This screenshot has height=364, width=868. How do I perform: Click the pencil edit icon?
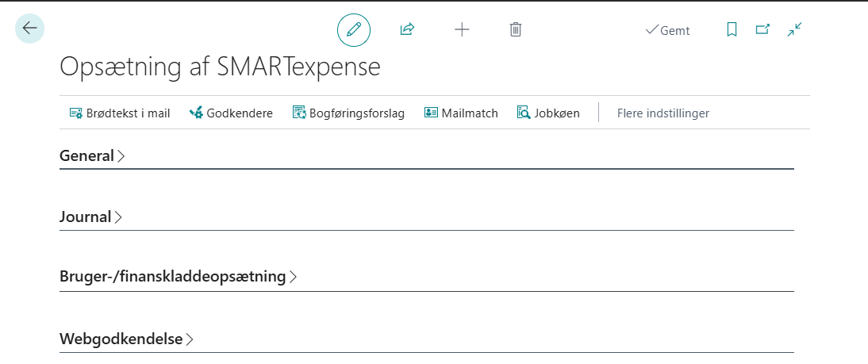[354, 29]
